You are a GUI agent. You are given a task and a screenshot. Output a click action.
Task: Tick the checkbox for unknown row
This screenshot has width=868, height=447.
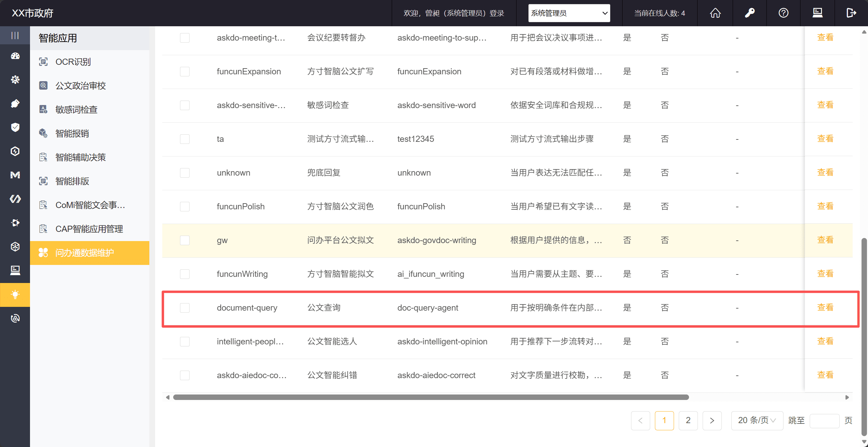185,173
